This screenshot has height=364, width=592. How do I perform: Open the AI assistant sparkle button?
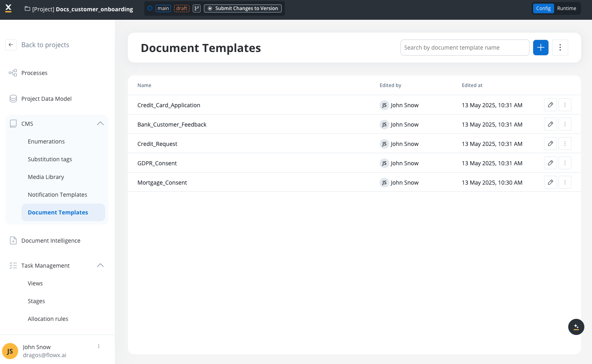[x=576, y=327]
